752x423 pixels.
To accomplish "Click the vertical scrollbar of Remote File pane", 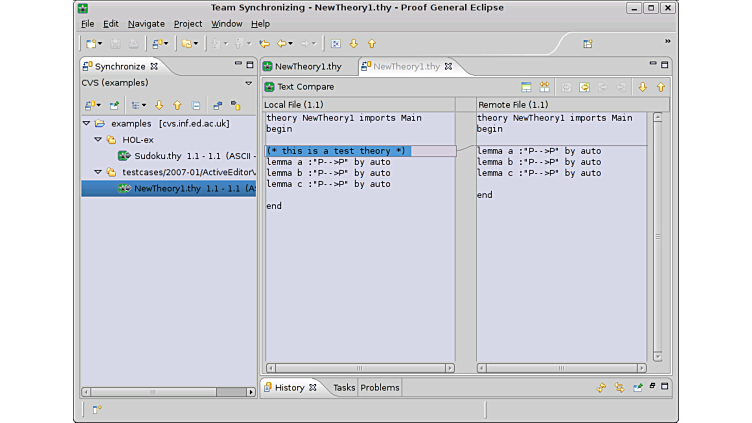I will coord(657,237).
